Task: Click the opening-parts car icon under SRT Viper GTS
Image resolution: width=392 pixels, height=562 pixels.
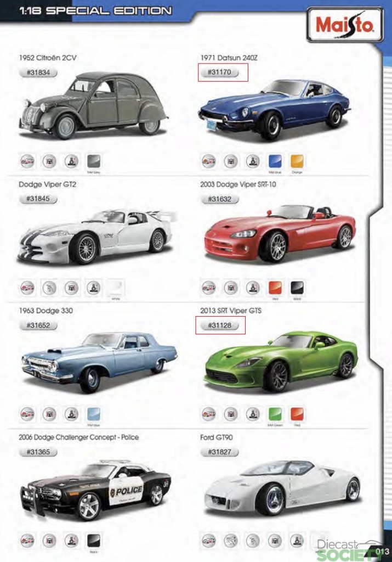Action: point(209,414)
